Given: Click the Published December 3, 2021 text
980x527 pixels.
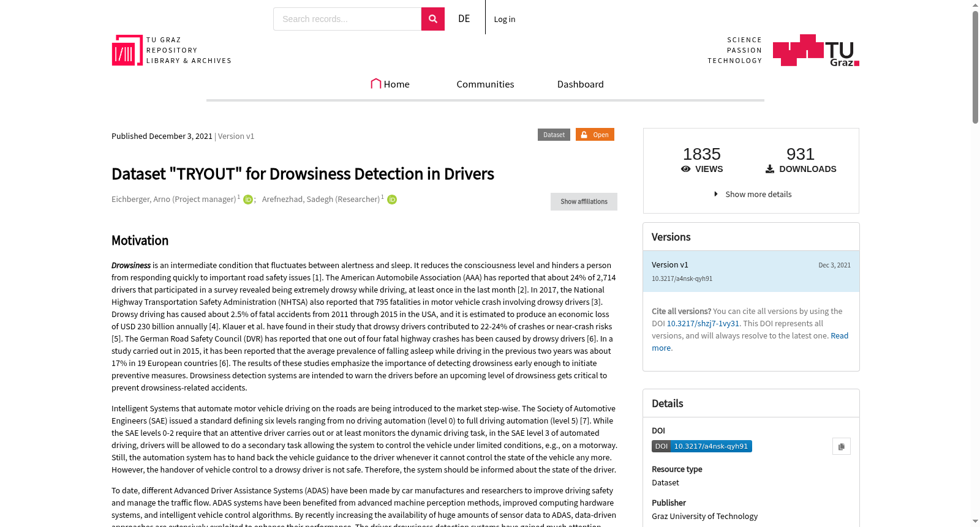Looking at the screenshot, I should [162, 136].
